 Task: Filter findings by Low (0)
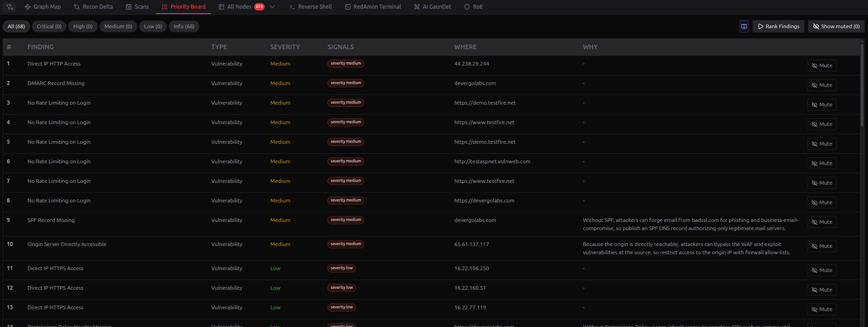153,26
